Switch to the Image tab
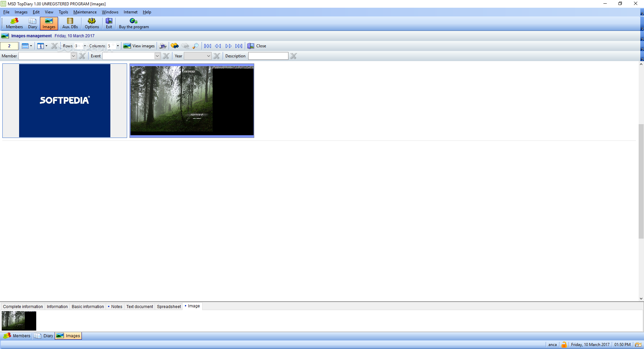The width and height of the screenshot is (644, 349). [x=193, y=306]
